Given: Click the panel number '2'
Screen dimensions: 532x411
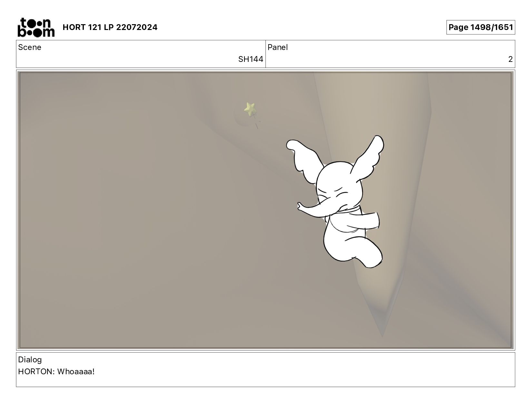Looking at the screenshot, I should click(510, 59).
